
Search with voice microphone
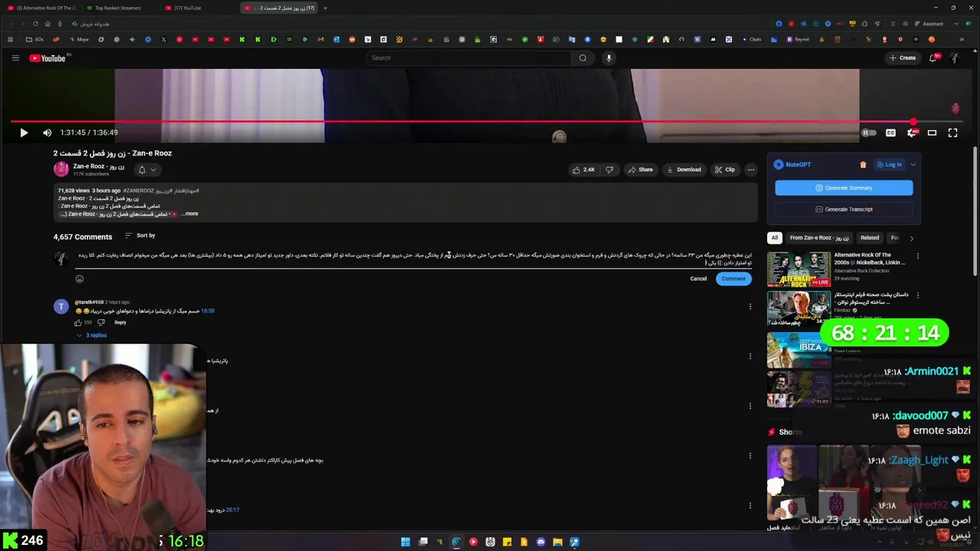[x=609, y=58]
